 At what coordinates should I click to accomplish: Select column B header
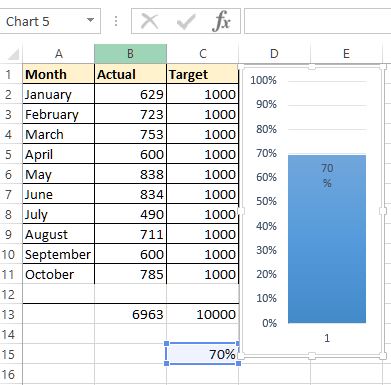(x=130, y=54)
